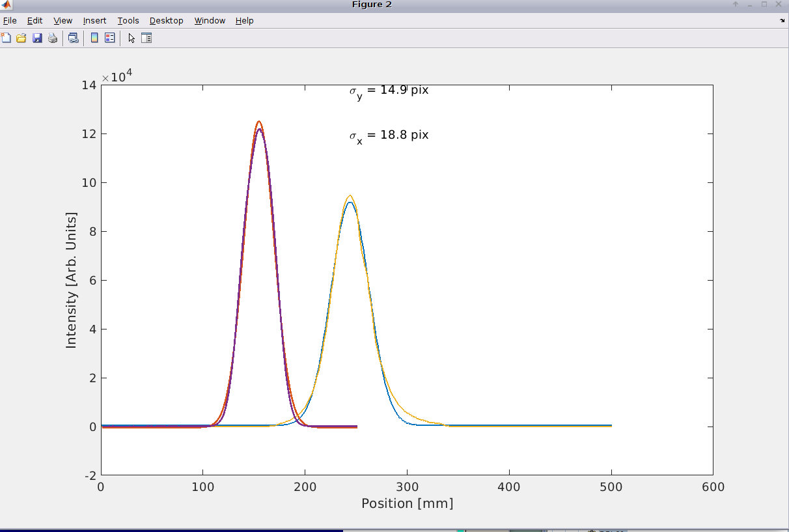789x532 pixels.
Task: Select the σx = 18.8 pix annotation
Action: point(389,135)
